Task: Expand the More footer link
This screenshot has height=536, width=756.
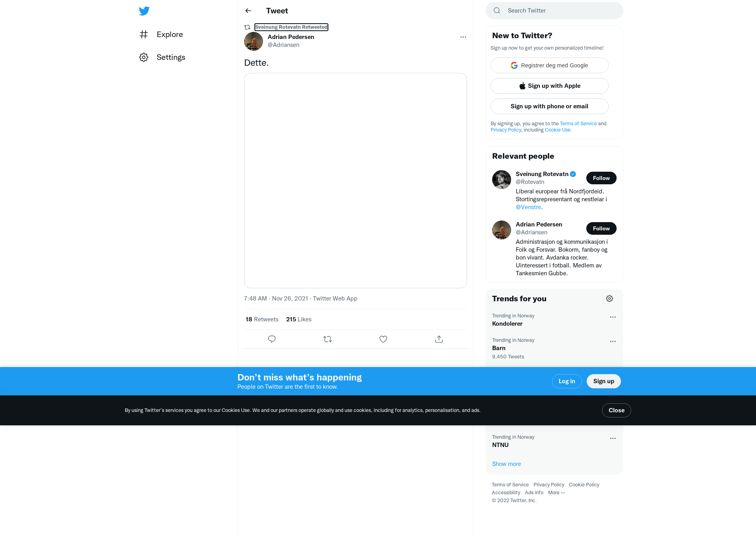Action: pos(556,493)
